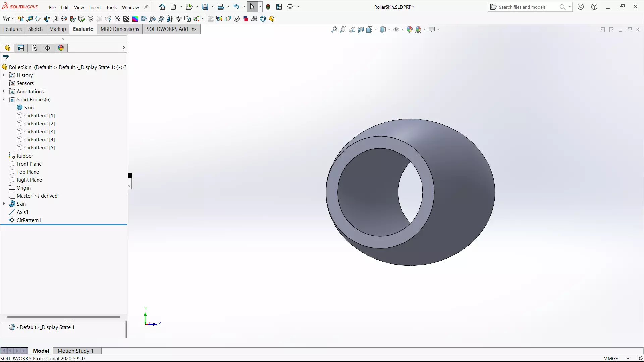The height and width of the screenshot is (362, 644).
Task: Open the FeatureManager Design Tree tab
Action: pos(7,48)
